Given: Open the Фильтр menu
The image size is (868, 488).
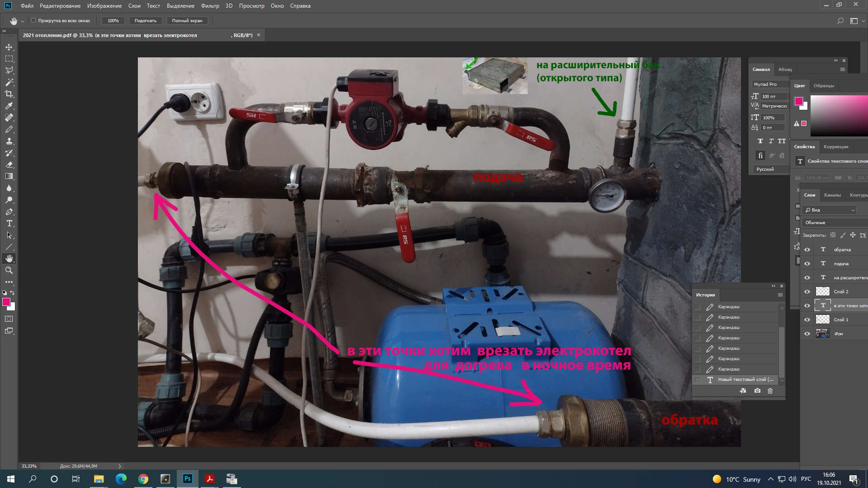Looking at the screenshot, I should [210, 6].
